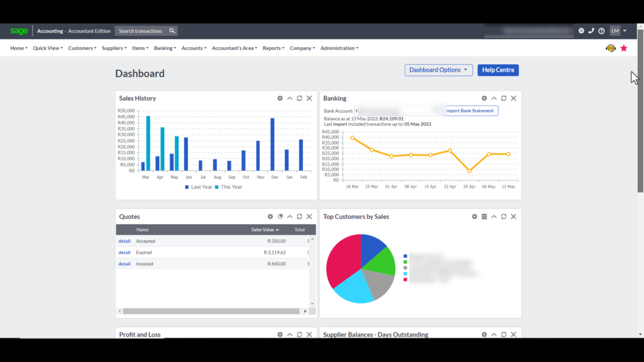This screenshot has height=362, width=644.
Task: Switch Top Customers by Sales to list view
Action: click(484, 217)
